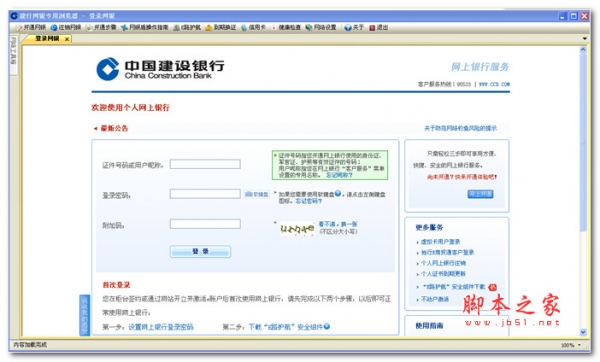Click the E路护航安全组件下载 link
Image resolution: width=600 pixels, height=362 pixels.
pyautogui.click(x=454, y=287)
